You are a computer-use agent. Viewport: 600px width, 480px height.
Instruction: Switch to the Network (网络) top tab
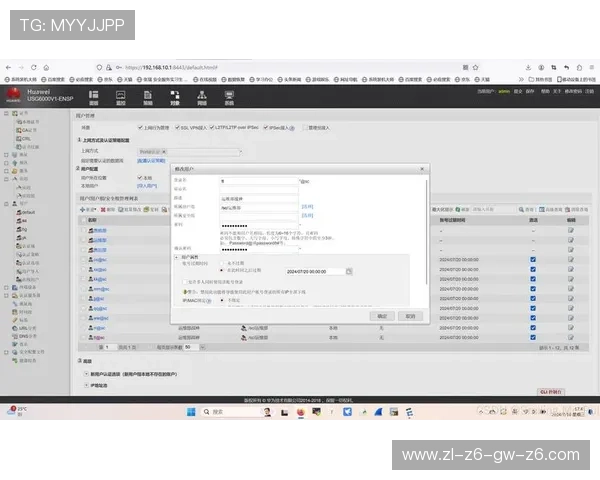pyautogui.click(x=202, y=98)
